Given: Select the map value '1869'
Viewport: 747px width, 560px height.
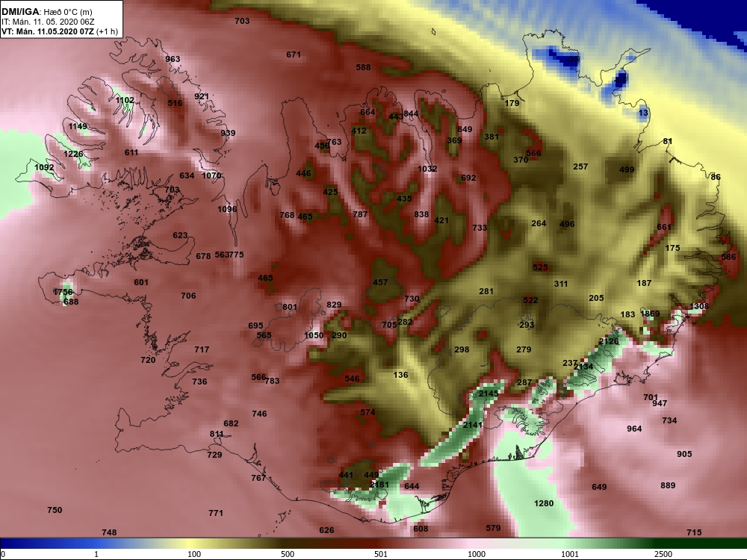Looking at the screenshot, I should pos(650,314).
